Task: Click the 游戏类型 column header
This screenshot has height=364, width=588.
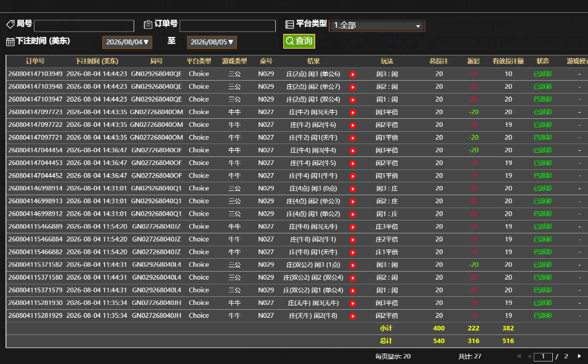Action: pyautogui.click(x=235, y=61)
